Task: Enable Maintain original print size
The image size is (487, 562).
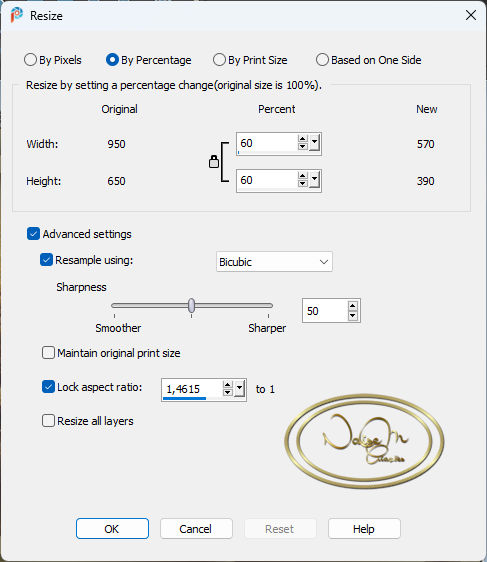Action: [x=48, y=353]
